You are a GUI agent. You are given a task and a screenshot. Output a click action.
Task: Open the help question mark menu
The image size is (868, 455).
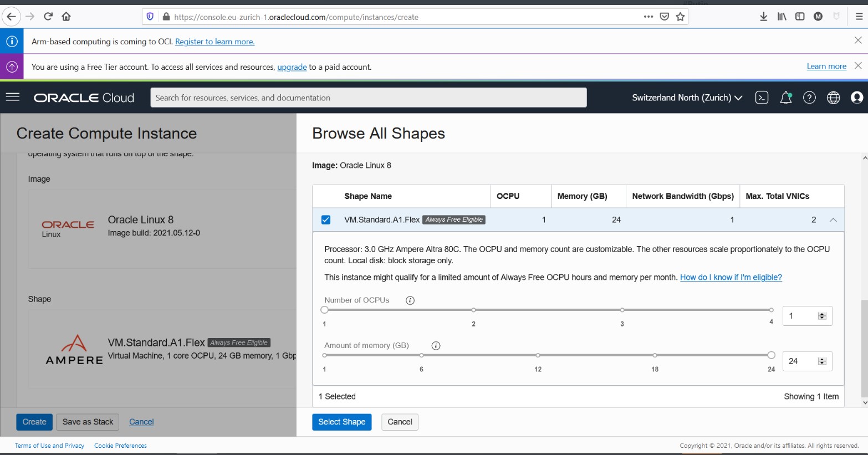[x=809, y=98]
